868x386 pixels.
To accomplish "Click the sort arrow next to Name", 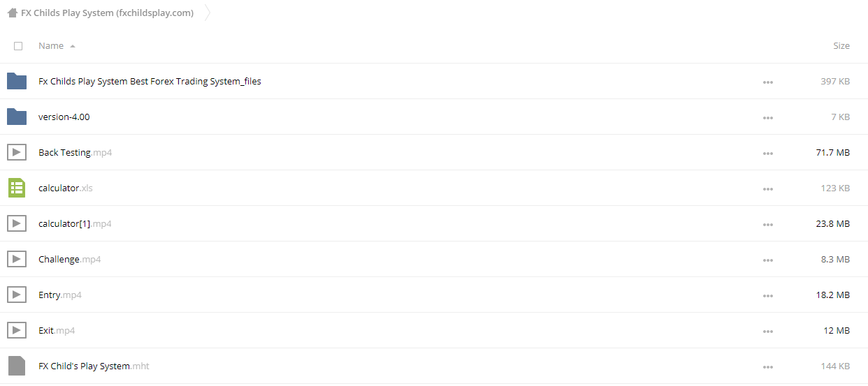I will pos(73,46).
